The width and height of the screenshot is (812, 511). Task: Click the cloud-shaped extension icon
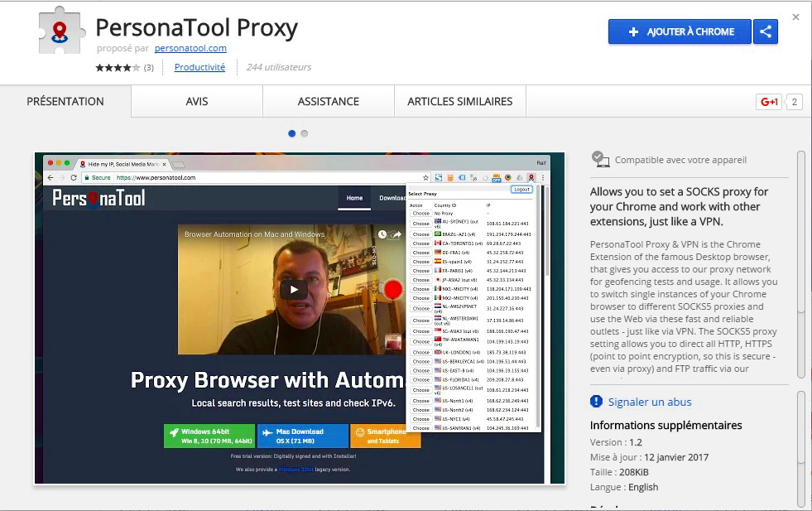click(x=519, y=177)
